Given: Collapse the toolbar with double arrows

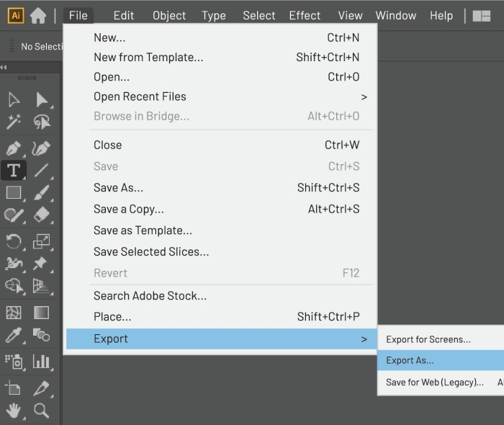Looking at the screenshot, I should (4, 67).
